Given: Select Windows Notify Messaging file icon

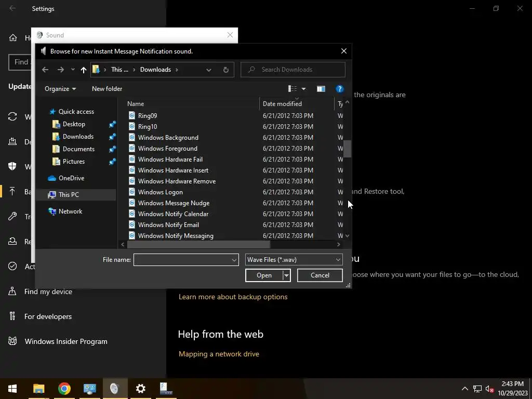Looking at the screenshot, I should click(x=132, y=235).
